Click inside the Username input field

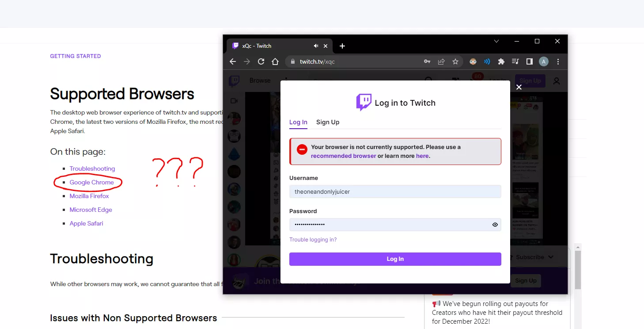[395, 191]
